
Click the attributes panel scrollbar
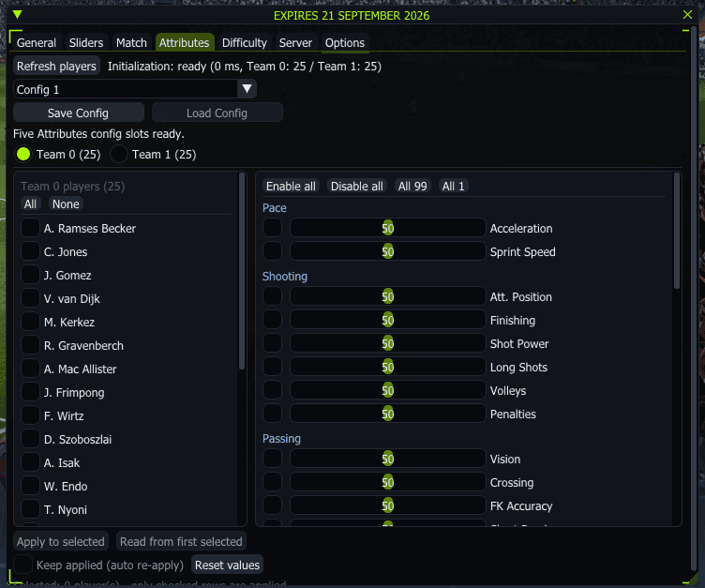677,231
